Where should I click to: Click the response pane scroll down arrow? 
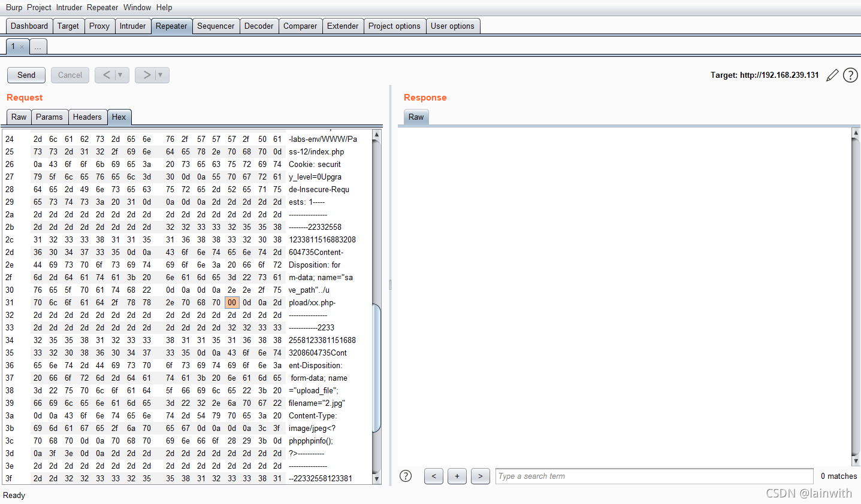coord(856,462)
